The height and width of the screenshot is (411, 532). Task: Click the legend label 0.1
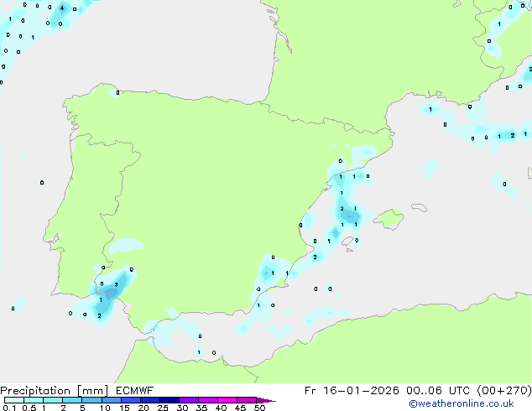[x=9, y=408]
